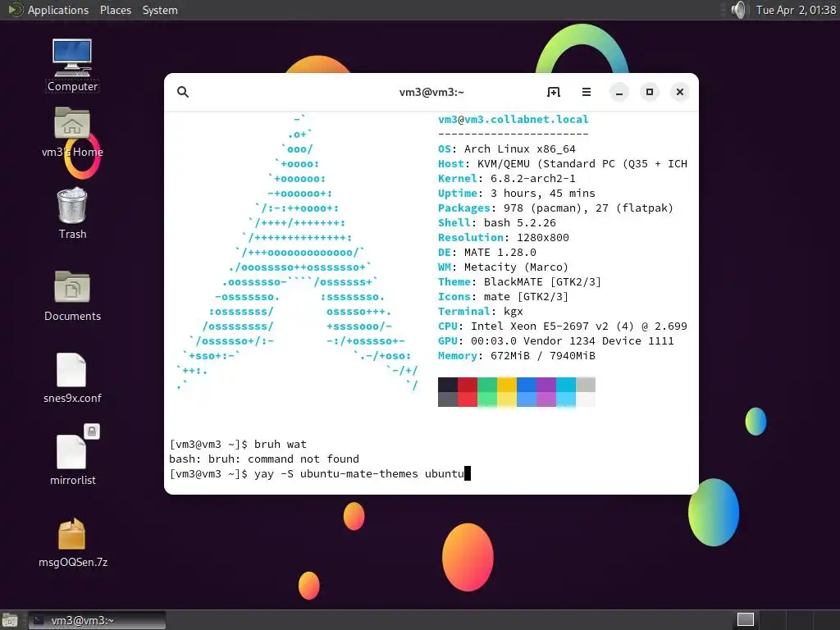Click the 'Kernel: 6.8.2-arch2-1' line
The height and width of the screenshot is (630, 840).
tap(506, 178)
